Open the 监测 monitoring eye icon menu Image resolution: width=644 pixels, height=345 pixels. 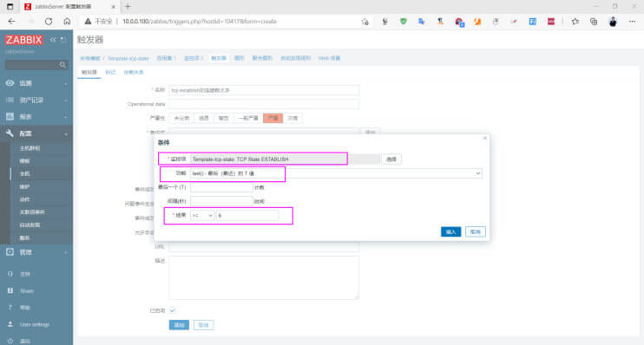point(10,83)
